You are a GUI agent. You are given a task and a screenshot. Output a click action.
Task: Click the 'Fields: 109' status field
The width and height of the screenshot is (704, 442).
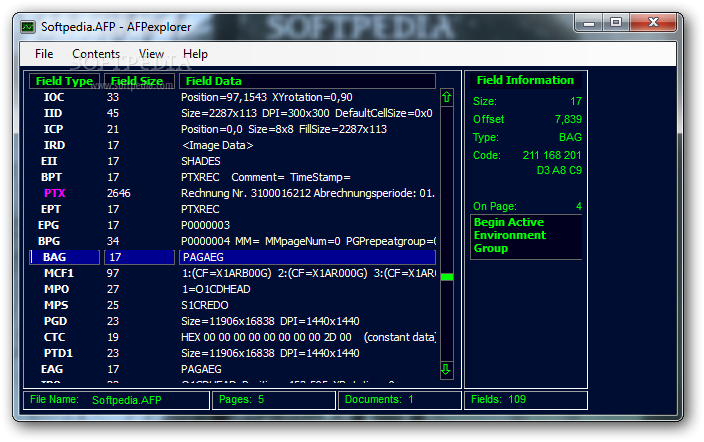(526, 400)
